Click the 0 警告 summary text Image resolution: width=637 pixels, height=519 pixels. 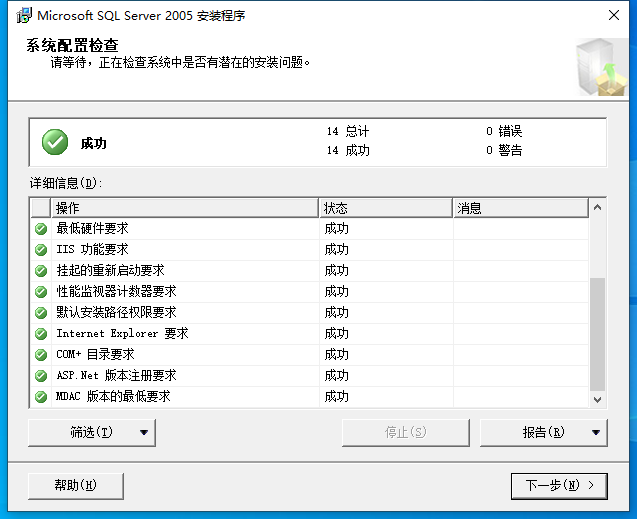(504, 151)
